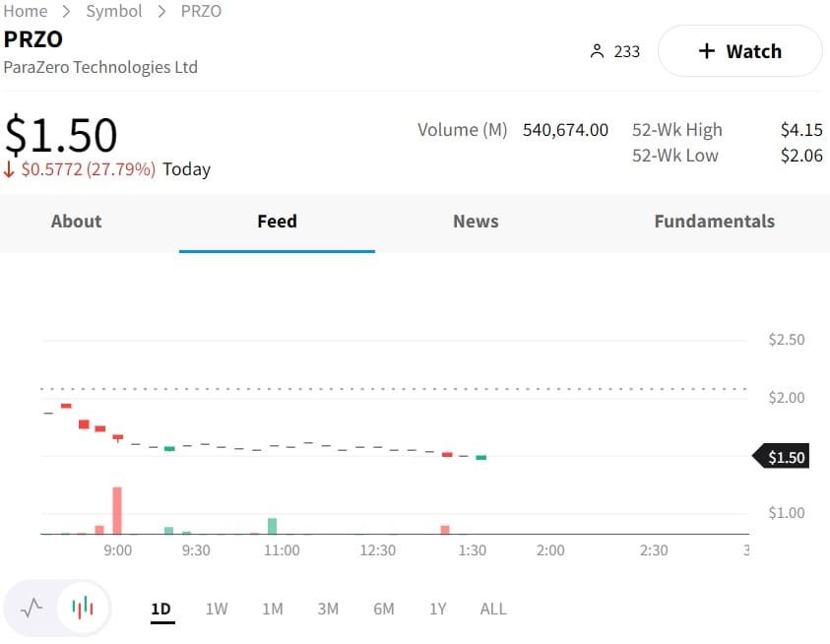Image resolution: width=830 pixels, height=644 pixels.
Task: Switch to line chart view icon
Action: click(x=32, y=608)
